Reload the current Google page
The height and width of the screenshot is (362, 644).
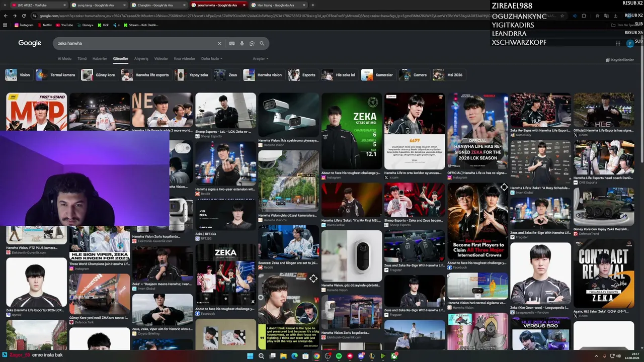(x=24, y=16)
